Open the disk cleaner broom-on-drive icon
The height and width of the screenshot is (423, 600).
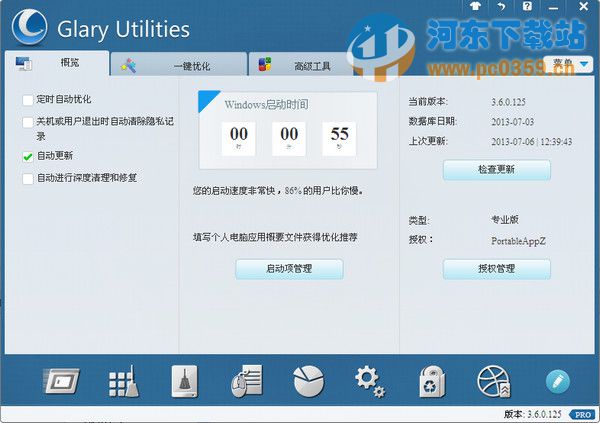pyautogui.click(x=185, y=381)
